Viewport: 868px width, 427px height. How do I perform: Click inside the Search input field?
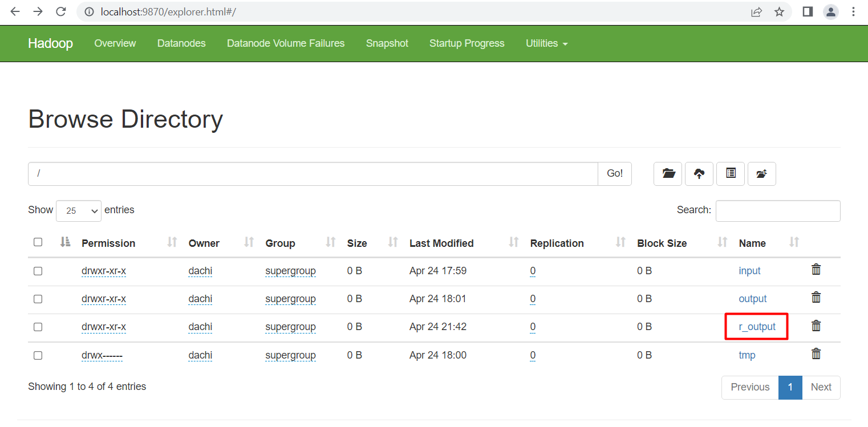tap(777, 210)
